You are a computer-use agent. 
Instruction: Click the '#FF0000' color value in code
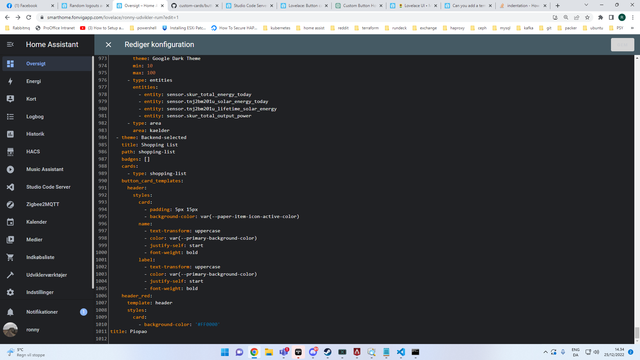coord(207,324)
